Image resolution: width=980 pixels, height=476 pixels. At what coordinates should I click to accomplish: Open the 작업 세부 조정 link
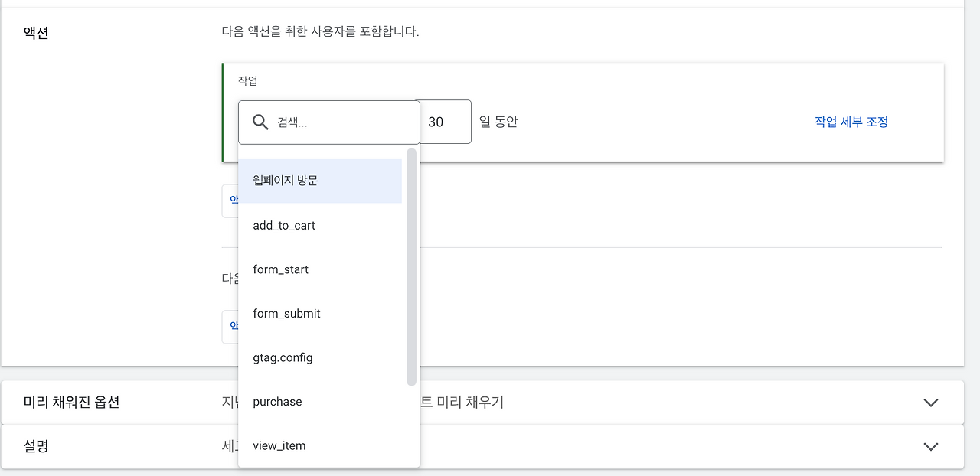pos(851,121)
